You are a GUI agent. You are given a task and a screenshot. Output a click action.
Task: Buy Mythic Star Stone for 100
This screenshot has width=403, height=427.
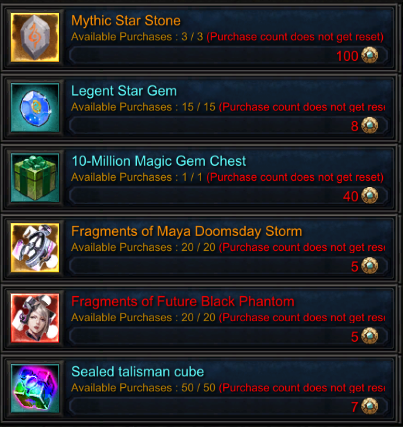[229, 55]
